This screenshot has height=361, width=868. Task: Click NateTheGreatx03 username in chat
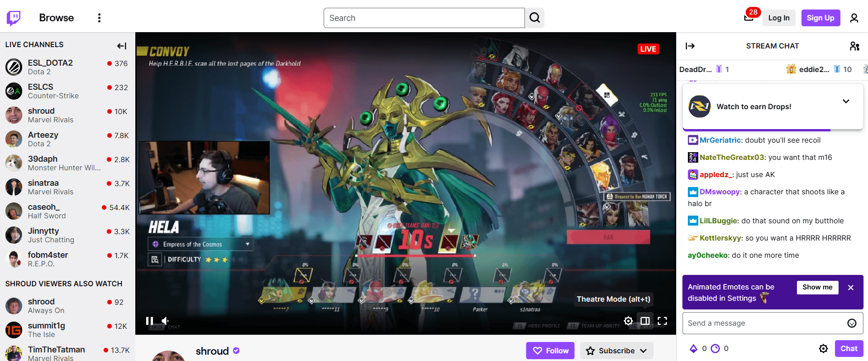click(x=732, y=157)
